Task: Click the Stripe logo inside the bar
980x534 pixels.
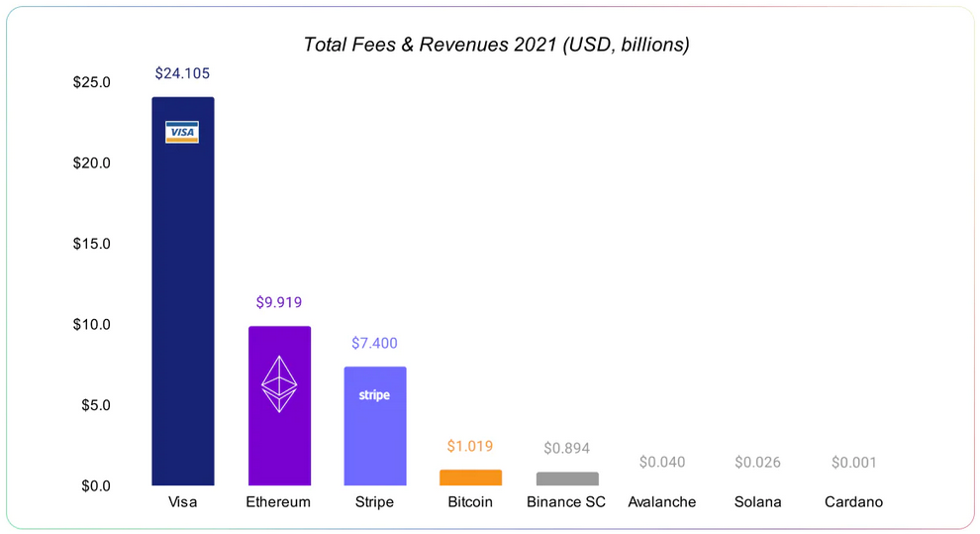Action: pos(374,395)
